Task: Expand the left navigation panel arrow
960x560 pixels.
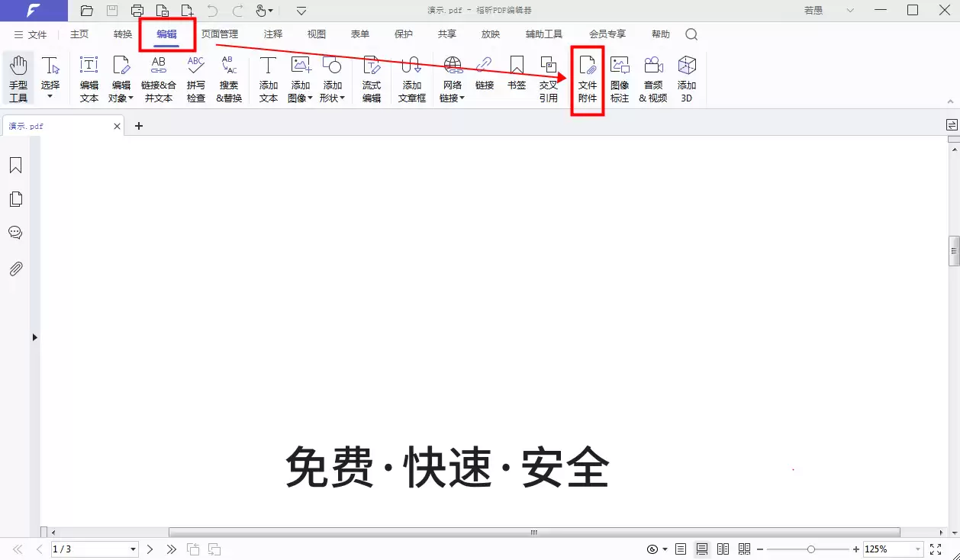Action: (x=35, y=337)
